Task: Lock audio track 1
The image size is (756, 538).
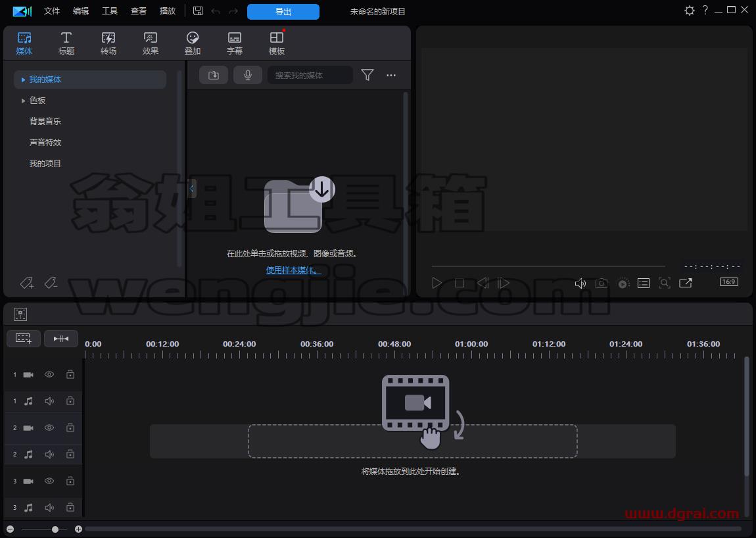Action: tap(70, 401)
